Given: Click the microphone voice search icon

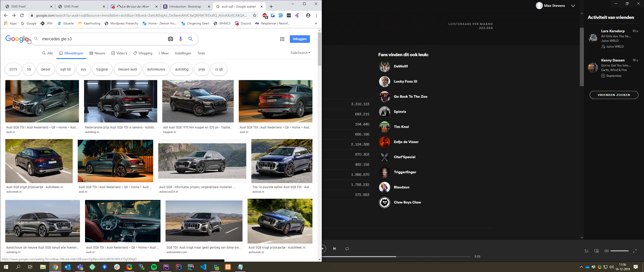Looking at the screenshot, I should pyautogui.click(x=180, y=39).
